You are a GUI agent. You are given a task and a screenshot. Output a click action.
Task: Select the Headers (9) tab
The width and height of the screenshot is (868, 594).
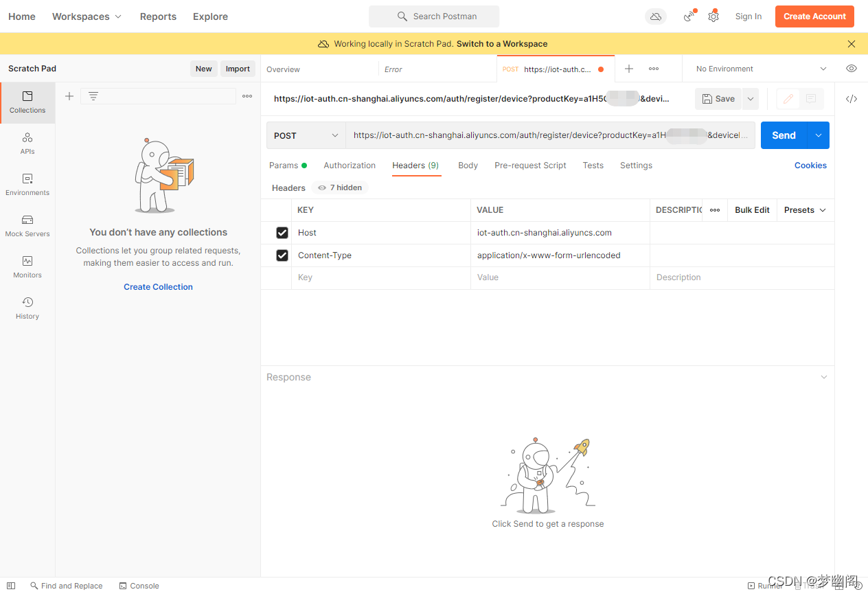click(x=415, y=165)
